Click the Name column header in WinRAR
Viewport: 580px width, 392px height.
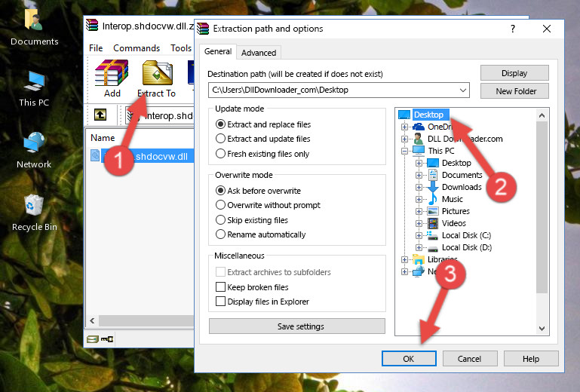coord(103,138)
